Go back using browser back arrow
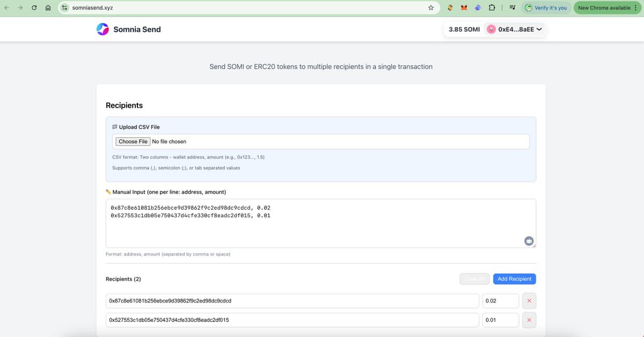Image resolution: width=644 pixels, height=337 pixels. tap(7, 8)
